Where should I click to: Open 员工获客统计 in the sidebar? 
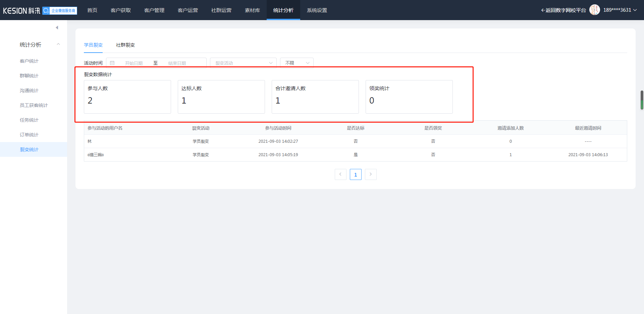[x=34, y=105]
